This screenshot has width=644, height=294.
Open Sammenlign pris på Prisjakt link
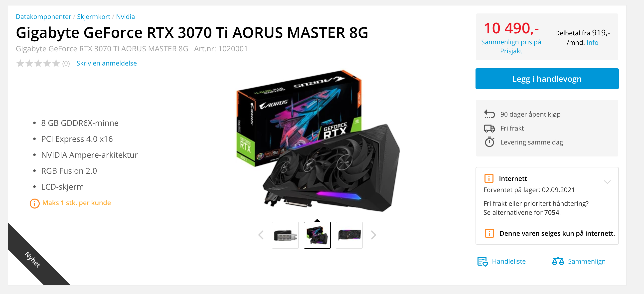[x=511, y=46]
